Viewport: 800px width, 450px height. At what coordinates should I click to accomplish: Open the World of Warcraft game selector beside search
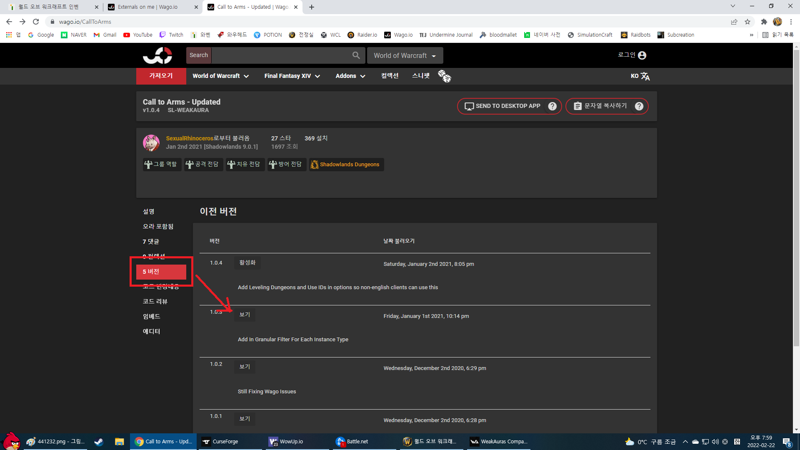coord(405,55)
